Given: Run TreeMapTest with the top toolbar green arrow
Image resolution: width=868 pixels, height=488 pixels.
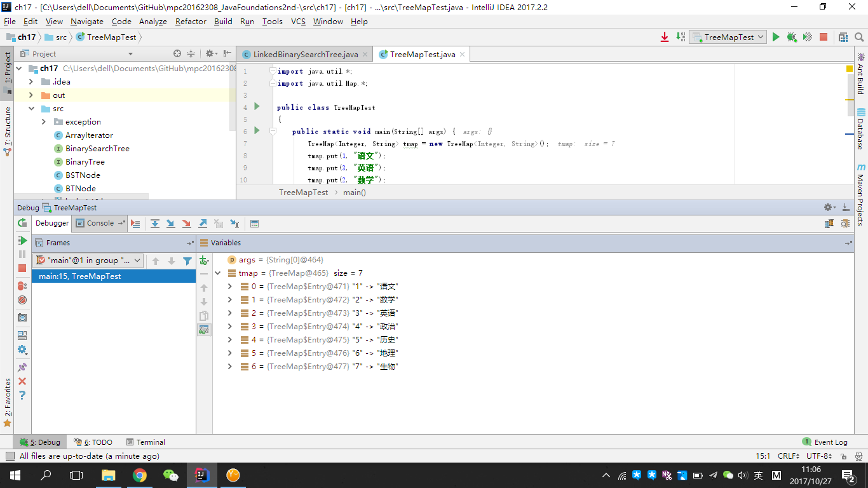Looking at the screenshot, I should click(x=776, y=37).
